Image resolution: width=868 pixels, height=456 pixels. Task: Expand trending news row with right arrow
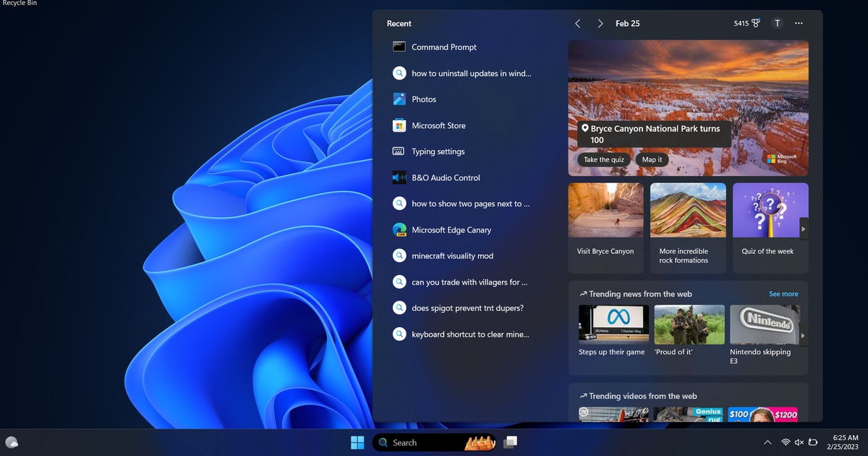coord(804,336)
